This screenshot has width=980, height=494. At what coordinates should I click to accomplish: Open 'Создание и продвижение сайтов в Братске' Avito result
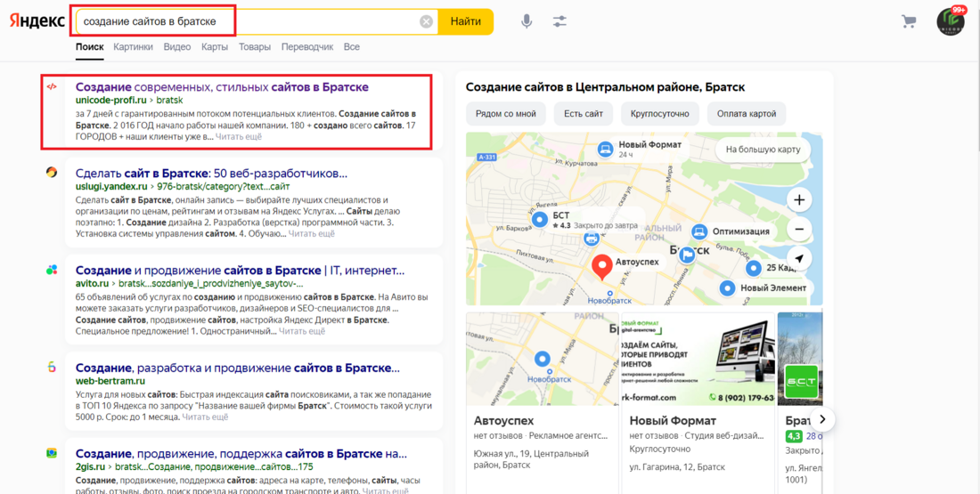click(240, 271)
